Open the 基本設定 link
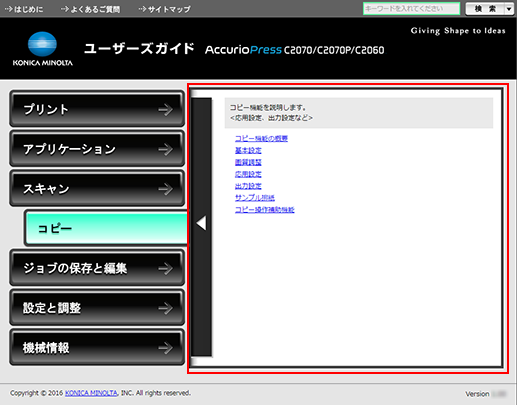The height and width of the screenshot is (405, 517). pyautogui.click(x=248, y=150)
